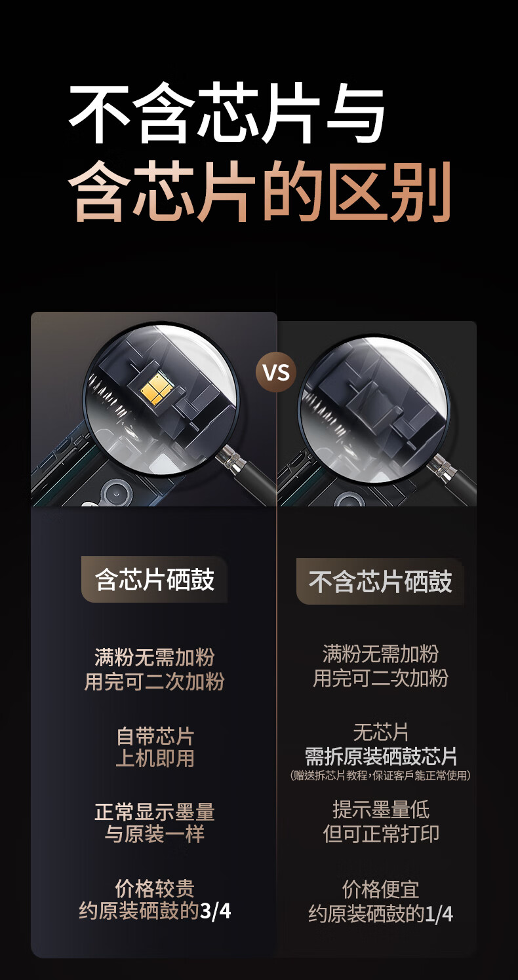This screenshot has height=980, width=518.
Task: Click 提示墨量低 text on right
Action: click(381, 810)
